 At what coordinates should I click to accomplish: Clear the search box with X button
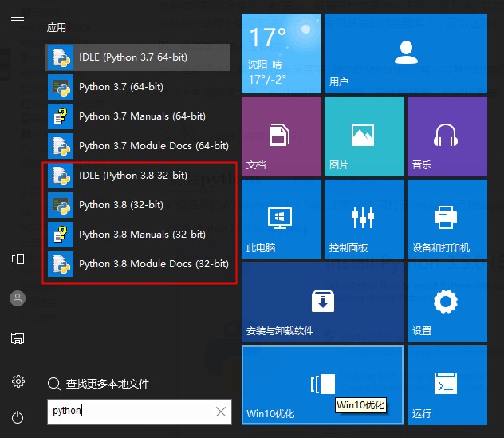click(x=221, y=412)
